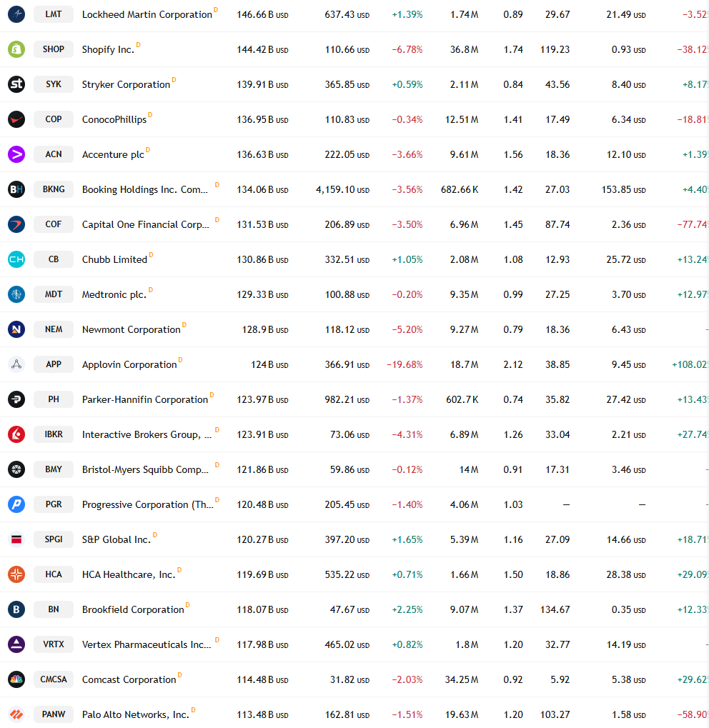Click Shopify's 144.42 B market cap
Viewport: 709px width, 728px height.
(262, 50)
